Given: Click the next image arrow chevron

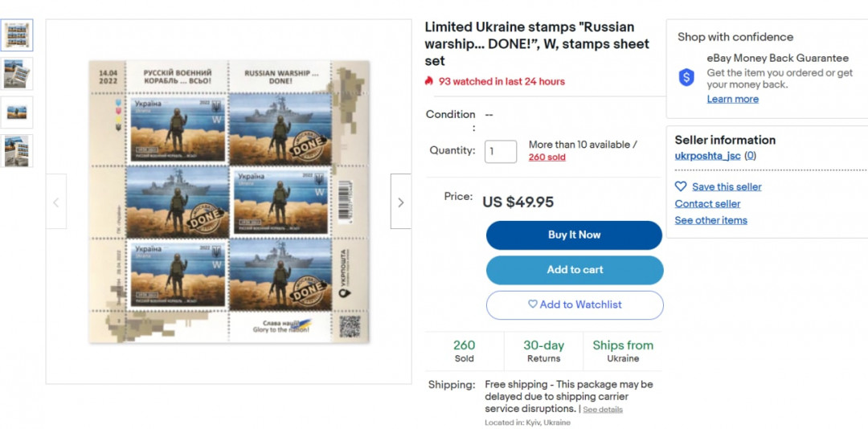Looking at the screenshot, I should 401,202.
